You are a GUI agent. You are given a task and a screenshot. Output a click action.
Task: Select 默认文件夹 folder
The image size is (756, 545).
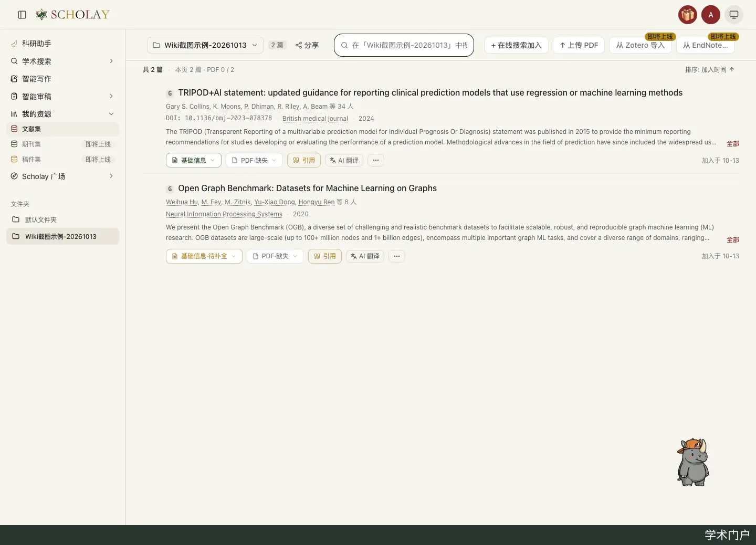tap(63, 219)
